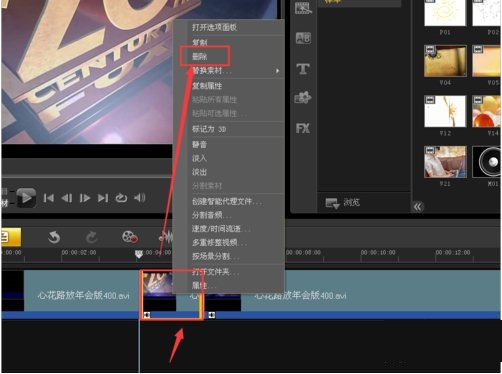502x374 pixels.
Task: Select the V21 video thumbnail
Action: click(445, 162)
